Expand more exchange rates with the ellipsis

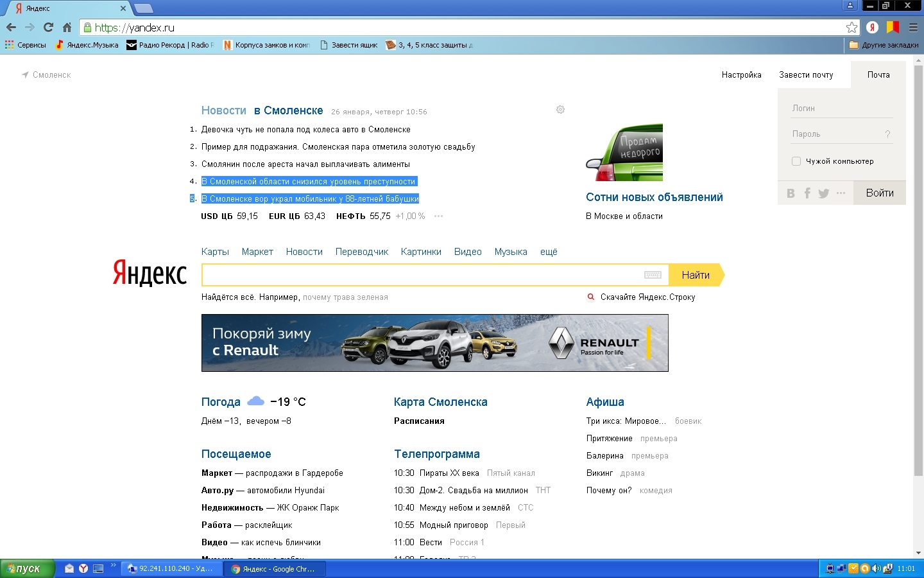click(x=438, y=216)
